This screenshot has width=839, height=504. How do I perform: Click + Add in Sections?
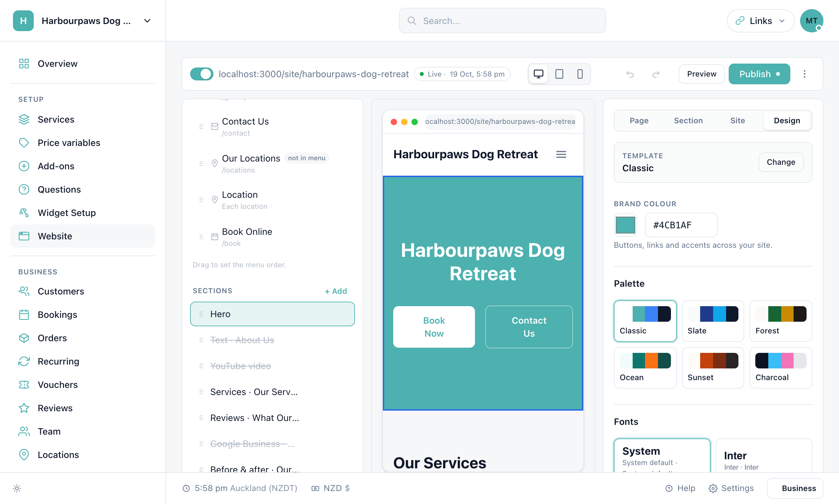(335, 291)
